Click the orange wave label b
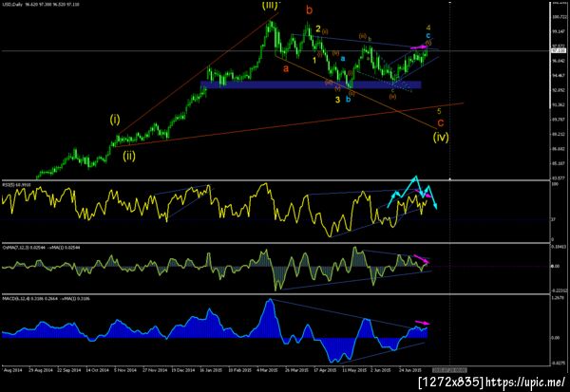This screenshot has width=570, height=392. pos(309,10)
